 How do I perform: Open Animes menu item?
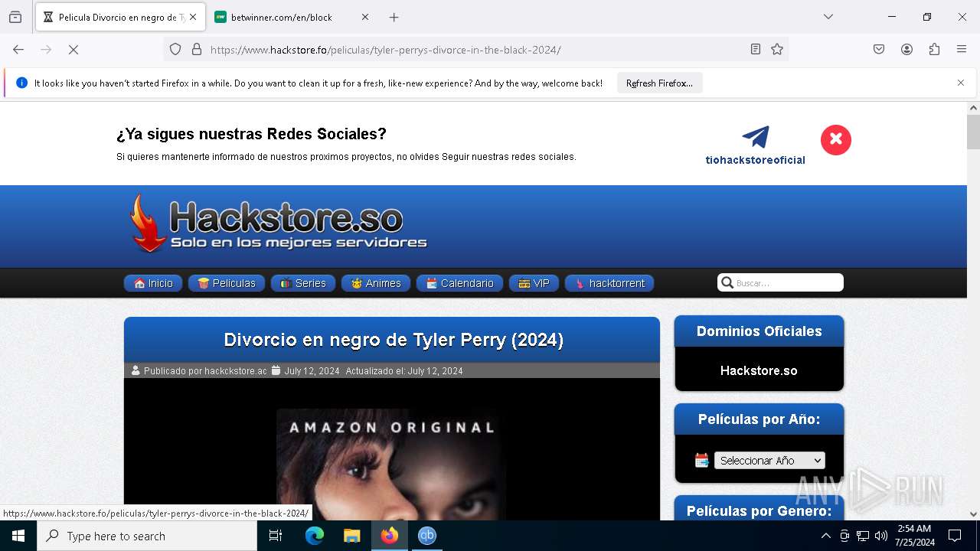point(376,283)
